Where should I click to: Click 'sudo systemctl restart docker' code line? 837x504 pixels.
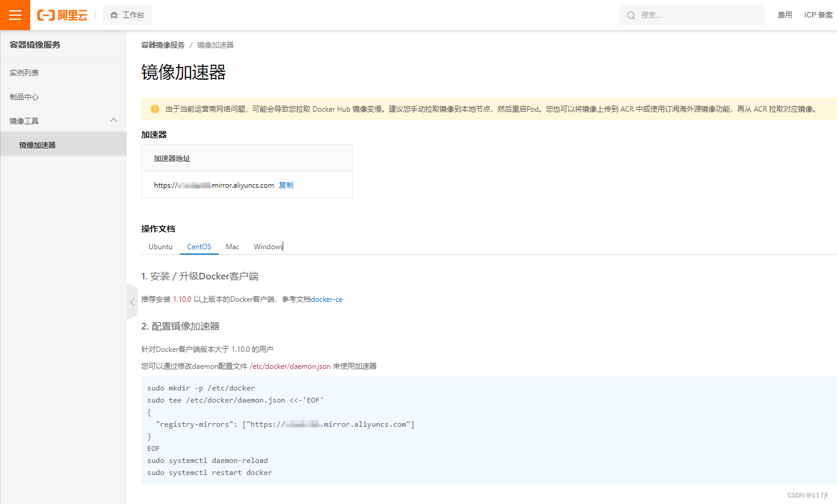(210, 473)
